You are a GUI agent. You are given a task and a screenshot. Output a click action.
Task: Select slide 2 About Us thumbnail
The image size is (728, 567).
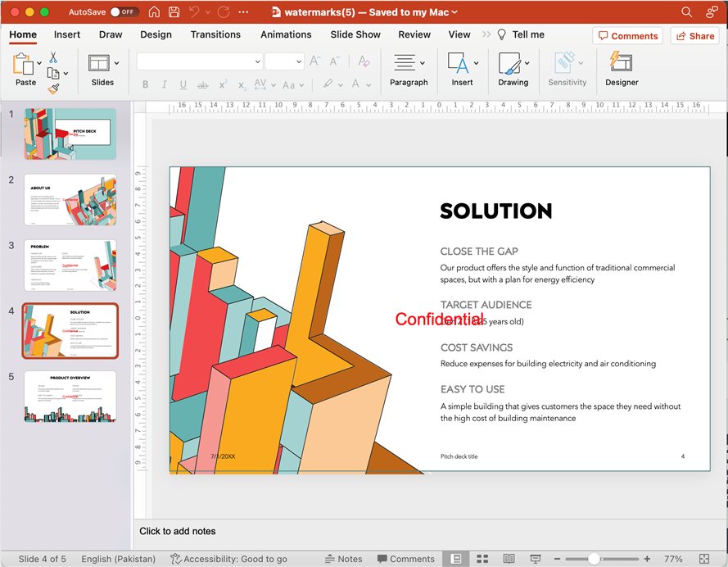(70, 200)
